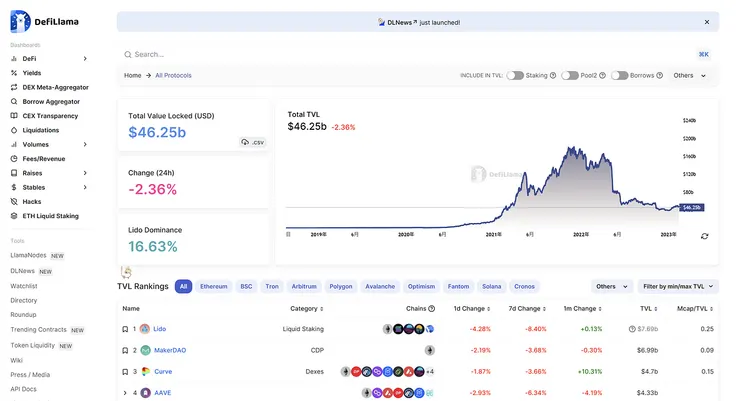Download TVL data via the .csv icon

point(252,143)
